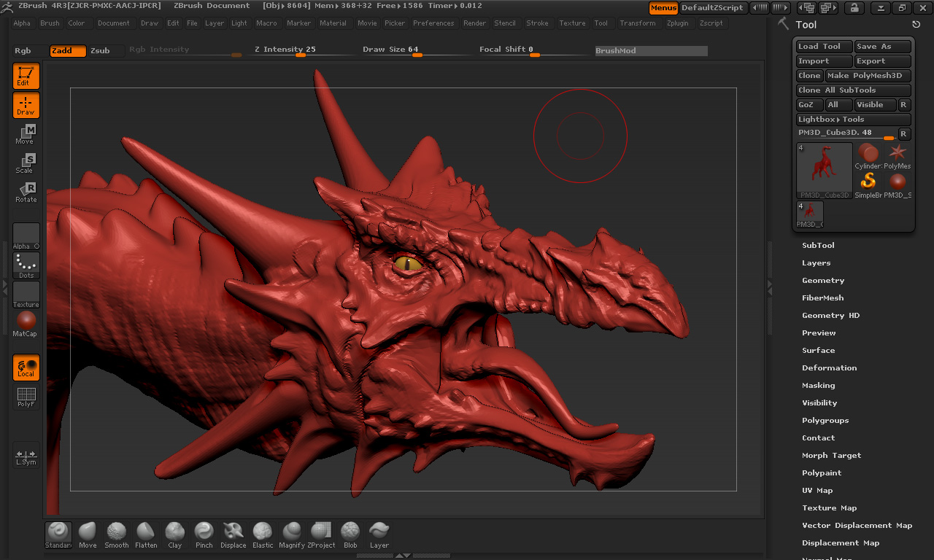This screenshot has height=560, width=934.
Task: Enable Zsub sculpt mode
Action: [100, 51]
